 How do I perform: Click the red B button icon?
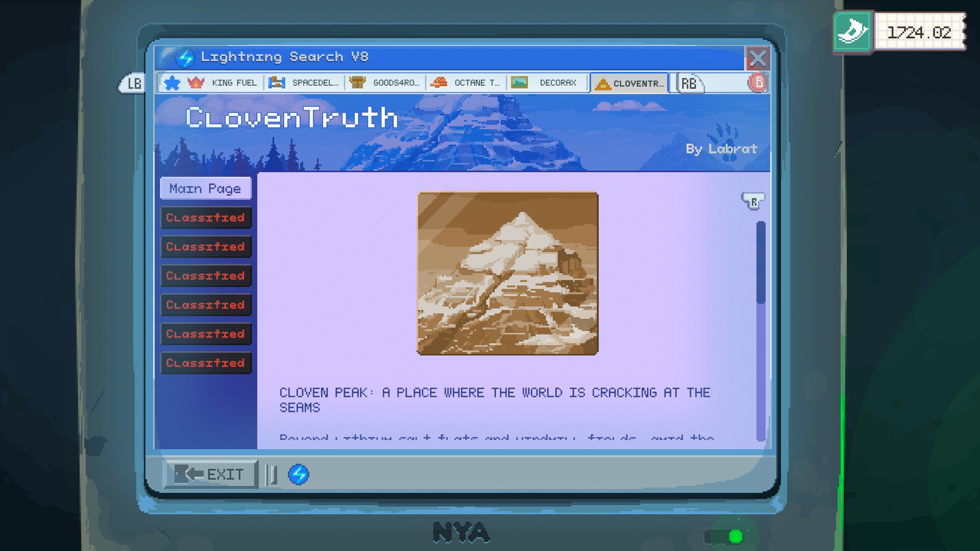[x=758, y=83]
